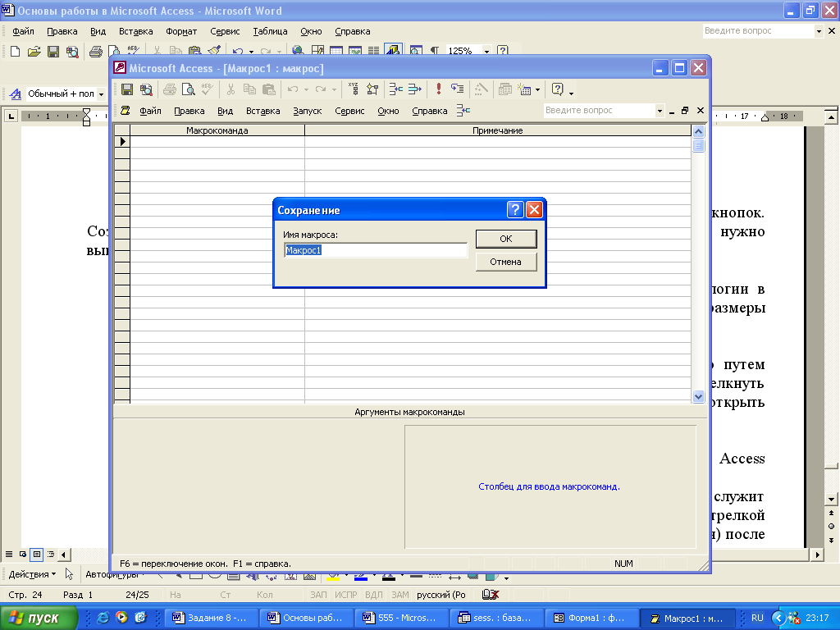This screenshot has height=630, width=840.
Task: Open the New Object dropdown arrow in Access
Action: (537, 90)
